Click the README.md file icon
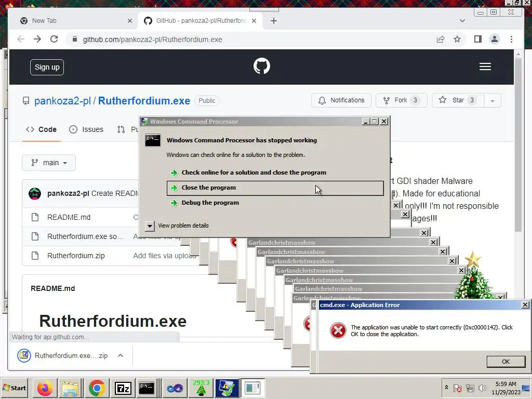 point(35,217)
